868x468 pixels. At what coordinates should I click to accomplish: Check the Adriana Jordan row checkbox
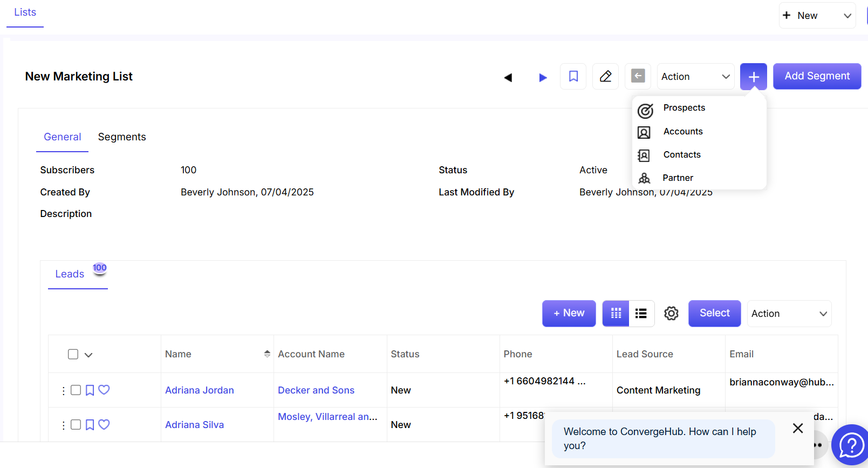(76, 390)
